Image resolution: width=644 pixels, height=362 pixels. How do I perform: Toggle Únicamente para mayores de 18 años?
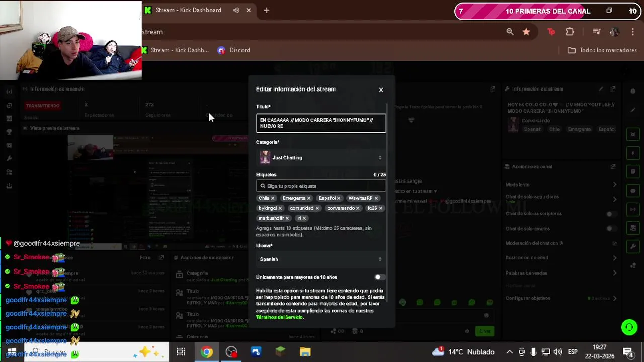point(380,277)
